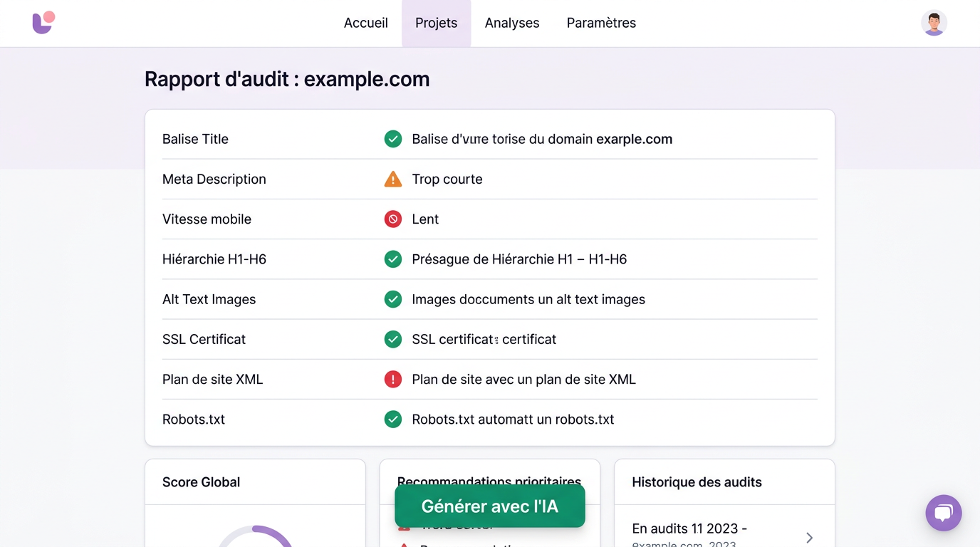Switch to the Analyses tab
This screenshot has width=980, height=547.
tap(512, 23)
